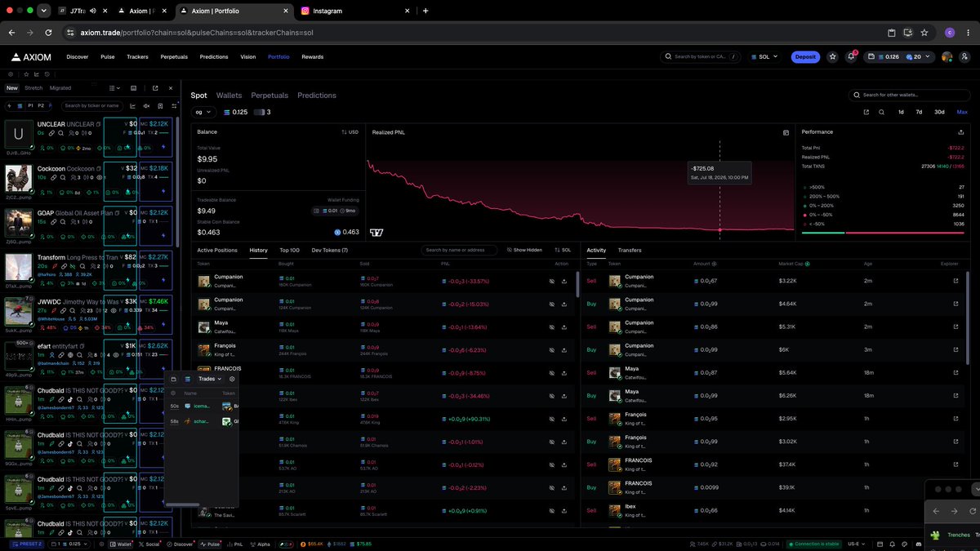This screenshot has width=980, height=551.
Task: Hide the Maya row in history
Action: pos(550,327)
